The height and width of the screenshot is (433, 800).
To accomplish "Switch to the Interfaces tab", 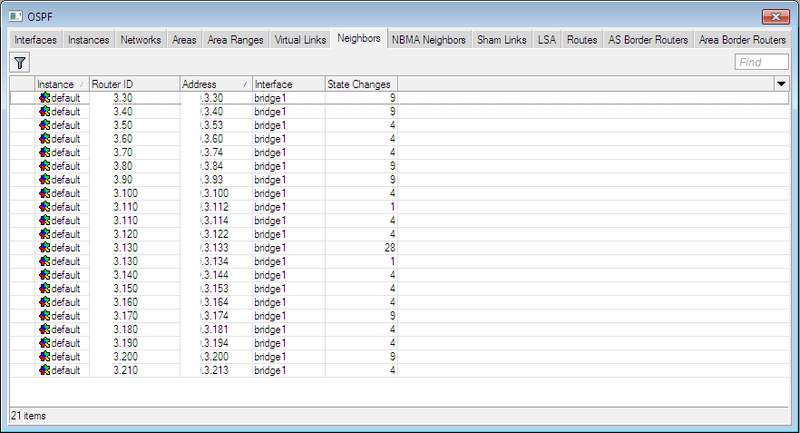I will pos(35,40).
